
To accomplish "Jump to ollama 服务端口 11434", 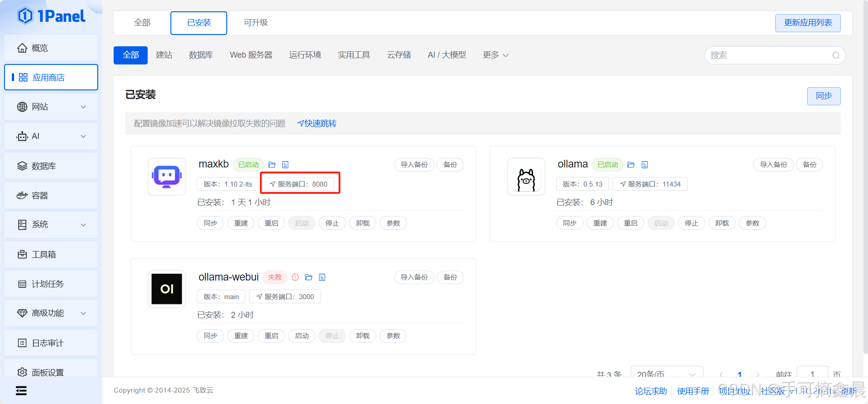I will point(650,184).
